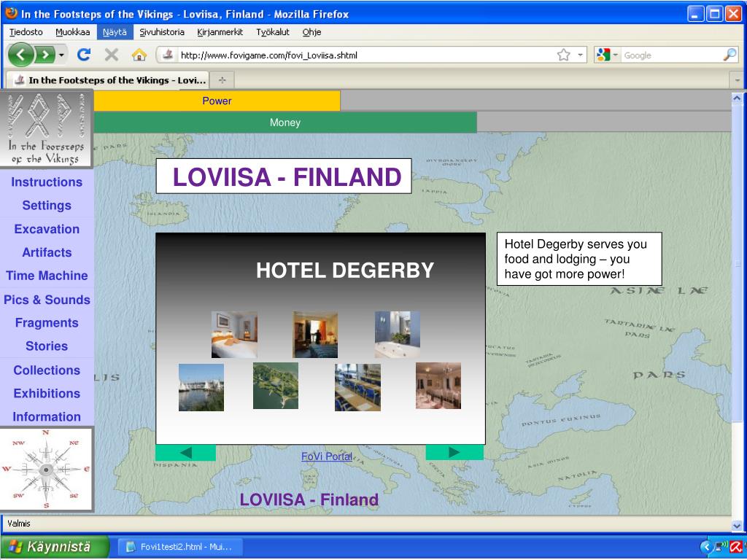The height and width of the screenshot is (560, 747).
Task: Click the page scrollbar up arrow
Action: pyautogui.click(x=737, y=98)
